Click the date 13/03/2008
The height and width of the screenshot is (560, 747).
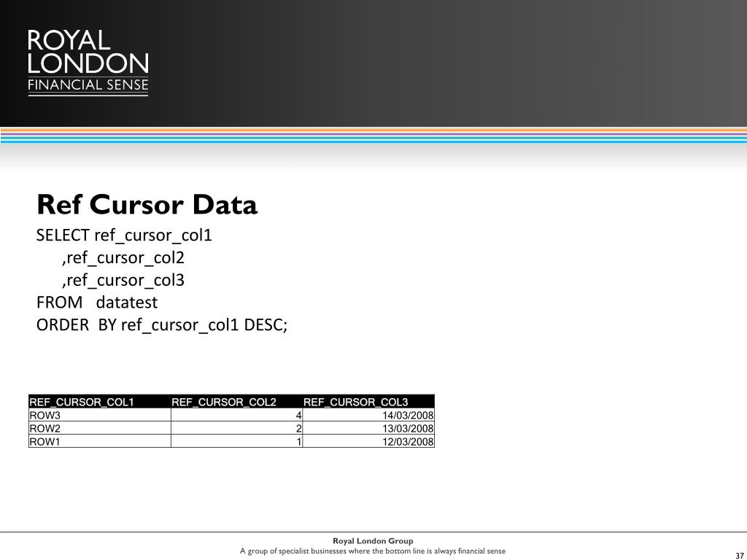point(368,428)
